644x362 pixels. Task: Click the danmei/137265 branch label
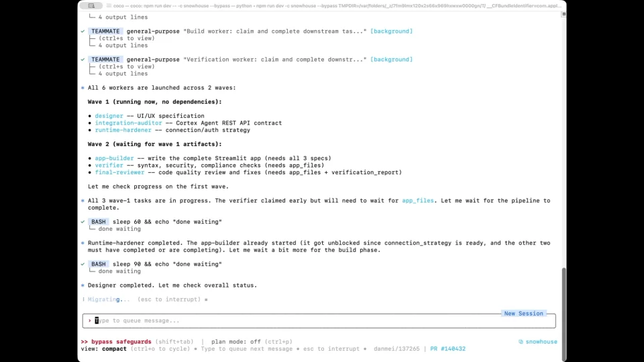396,349
